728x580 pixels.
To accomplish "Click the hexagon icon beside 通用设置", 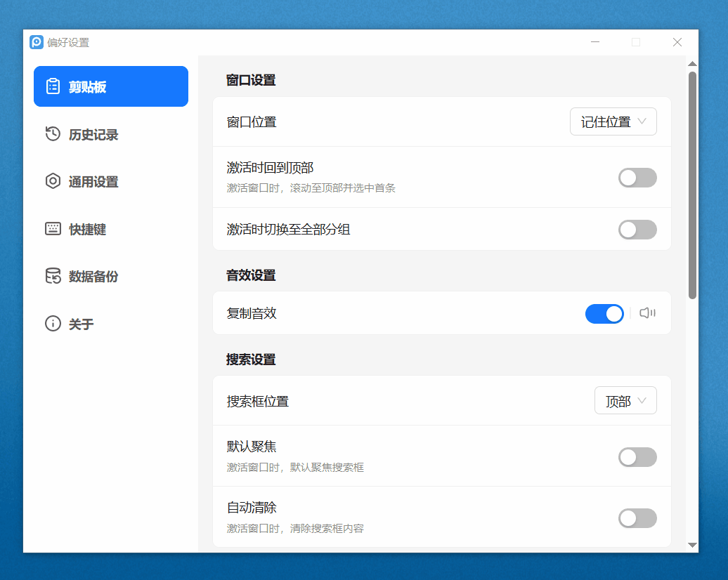I will 52,181.
